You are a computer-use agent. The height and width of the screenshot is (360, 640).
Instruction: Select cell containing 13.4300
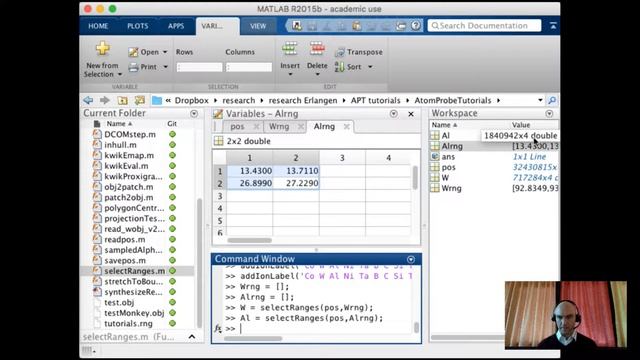[249, 171]
